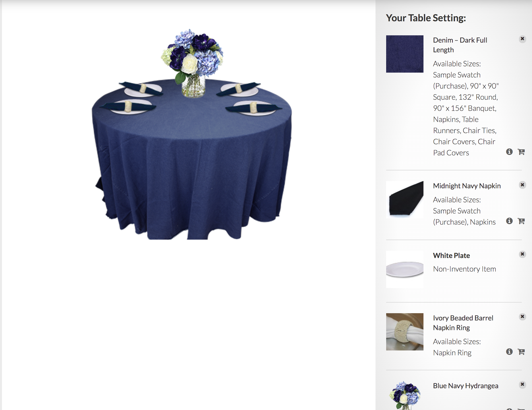Open the Ivory Beaded Napkin Ring thumbnail
Image resolution: width=532 pixels, height=410 pixels.
[405, 332]
